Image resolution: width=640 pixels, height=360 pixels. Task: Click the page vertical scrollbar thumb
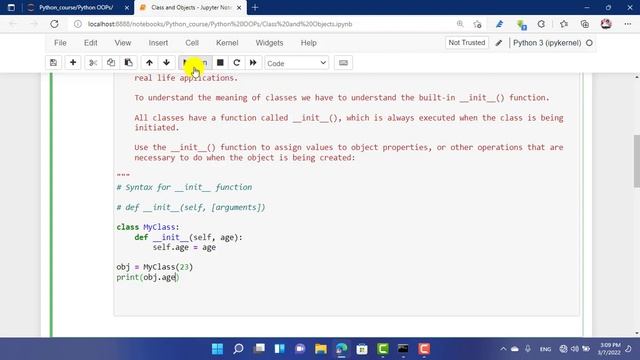point(636,161)
